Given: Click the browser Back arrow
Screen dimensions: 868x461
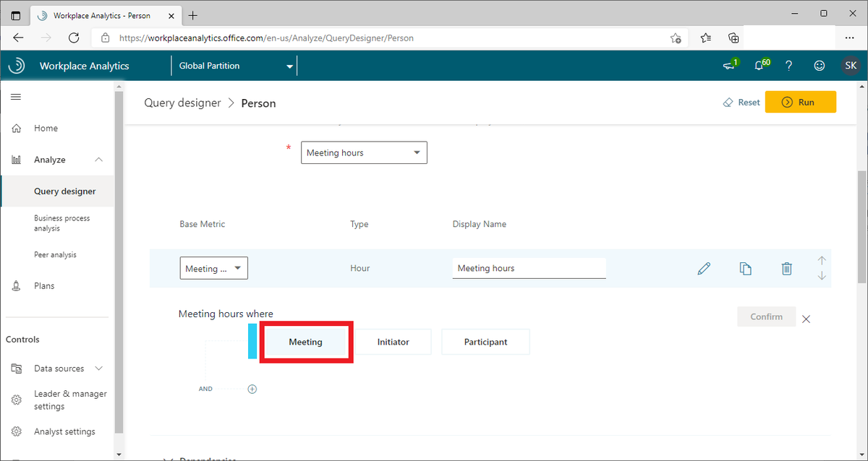Looking at the screenshot, I should click(x=18, y=38).
